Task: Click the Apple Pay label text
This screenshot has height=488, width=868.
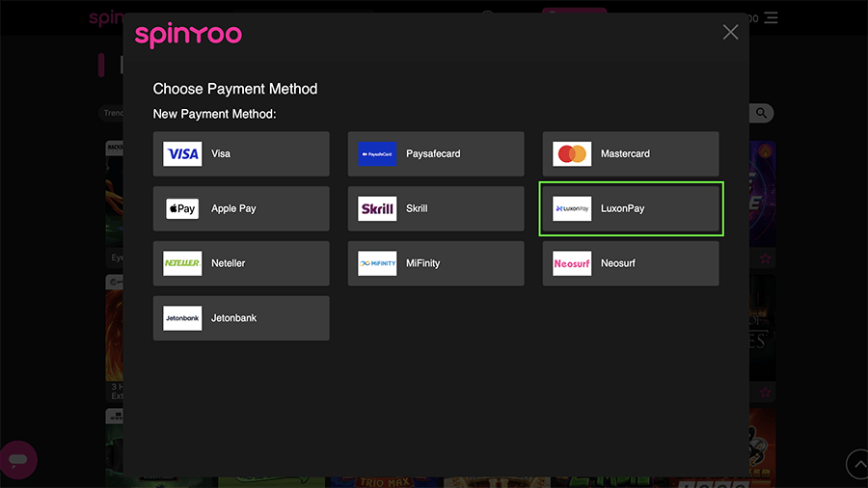Action: pyautogui.click(x=233, y=208)
